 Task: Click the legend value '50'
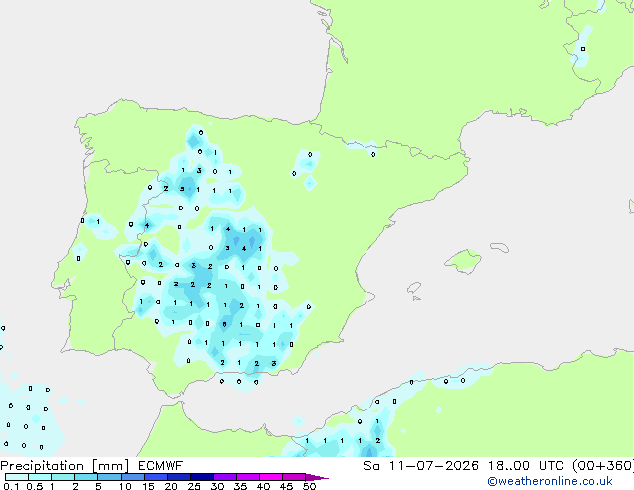click(309, 486)
